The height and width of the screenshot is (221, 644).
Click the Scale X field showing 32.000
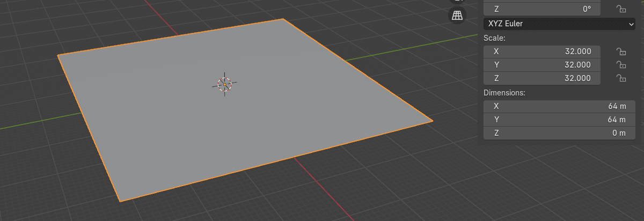click(541, 51)
